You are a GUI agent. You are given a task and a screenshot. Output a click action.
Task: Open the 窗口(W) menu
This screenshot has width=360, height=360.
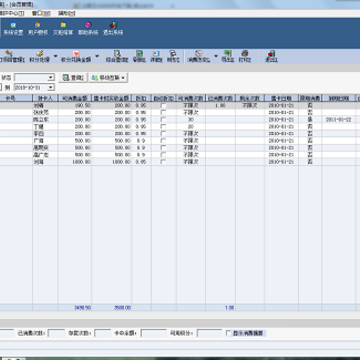[41, 13]
